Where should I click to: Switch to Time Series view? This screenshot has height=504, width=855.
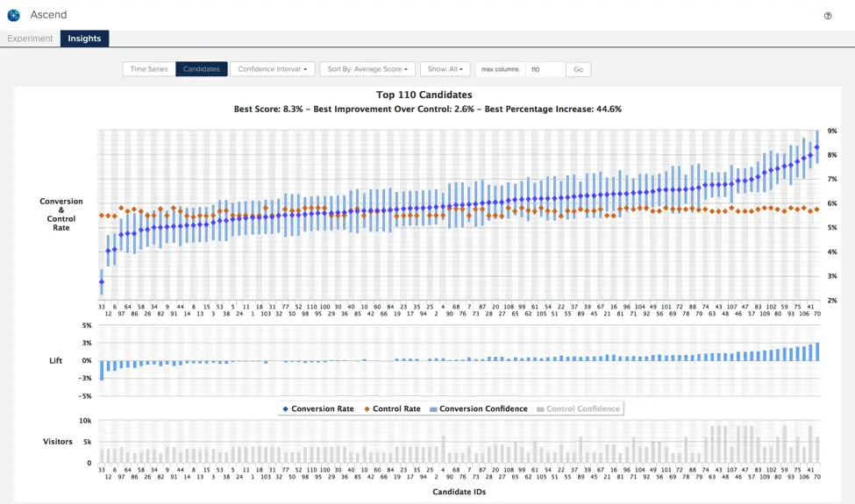149,69
